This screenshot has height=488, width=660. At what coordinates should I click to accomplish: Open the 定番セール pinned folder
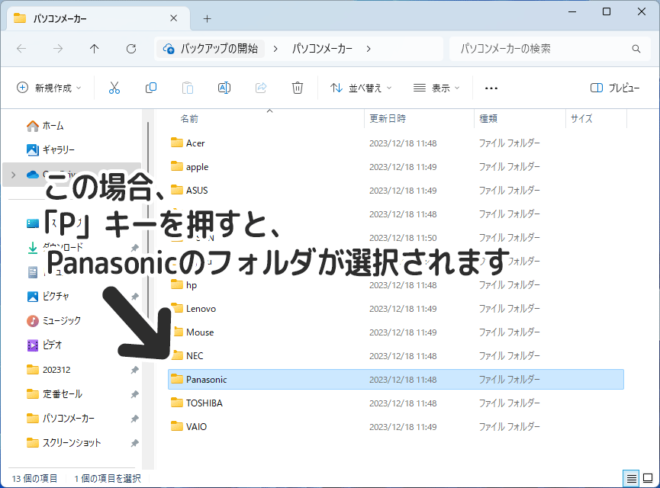pos(54,394)
